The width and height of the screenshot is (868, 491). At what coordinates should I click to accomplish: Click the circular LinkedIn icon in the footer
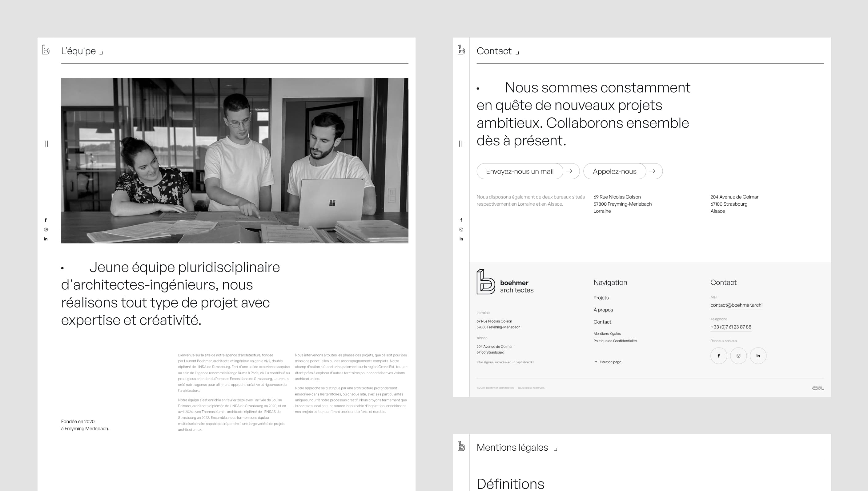[758, 356]
